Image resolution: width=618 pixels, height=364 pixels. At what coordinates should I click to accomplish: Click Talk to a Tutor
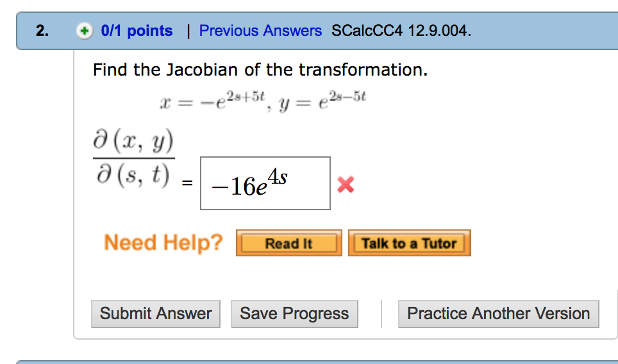(409, 243)
